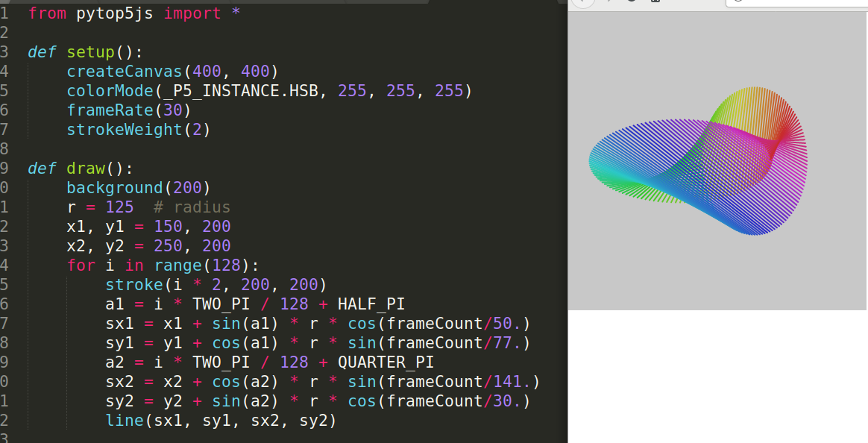Click the QUARTER_PI constant
The width and height of the screenshot is (868, 443).
click(x=386, y=362)
